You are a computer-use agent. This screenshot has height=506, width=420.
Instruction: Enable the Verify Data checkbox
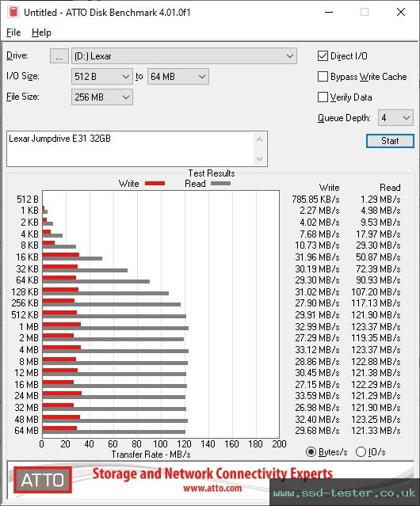323,97
